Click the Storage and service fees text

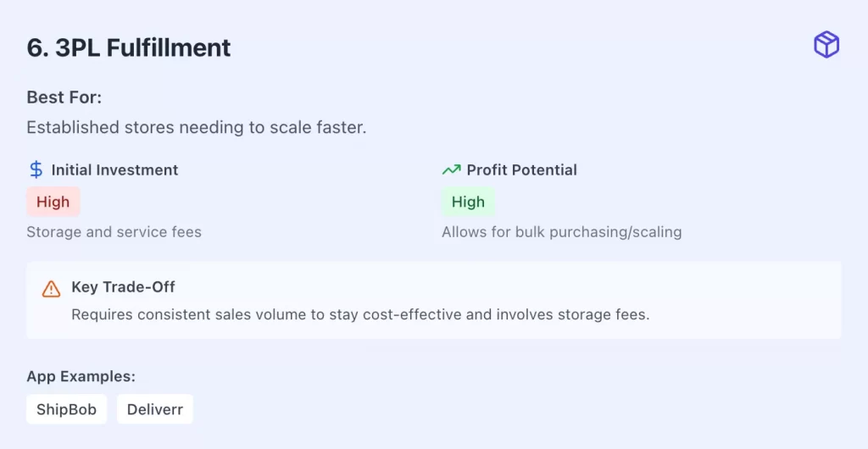point(114,231)
